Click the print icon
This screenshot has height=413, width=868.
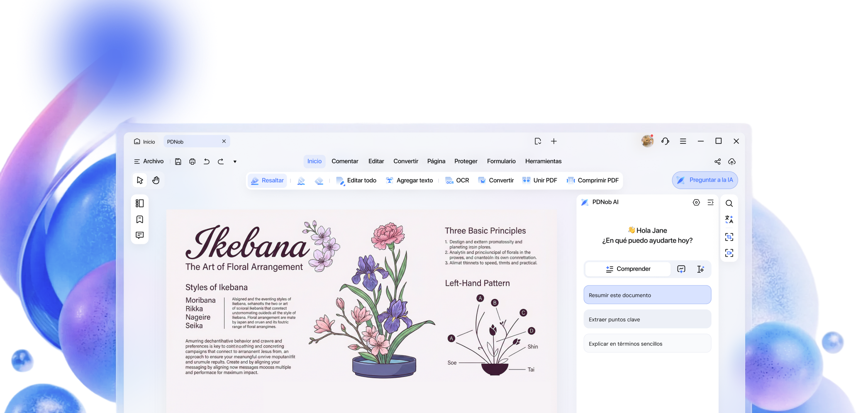192,162
